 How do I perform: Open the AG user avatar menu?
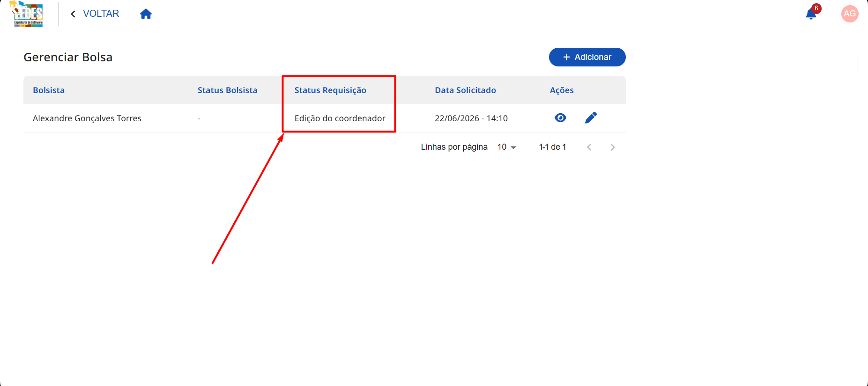coord(850,14)
